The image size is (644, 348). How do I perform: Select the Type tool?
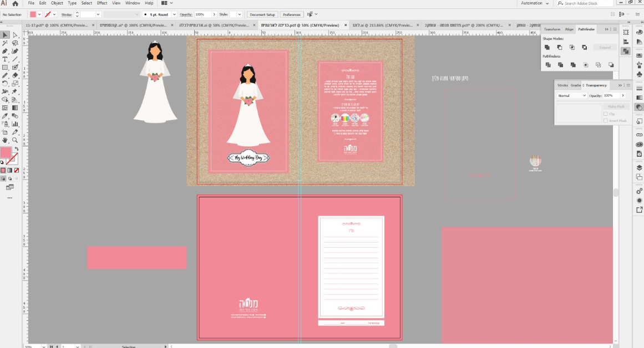(x=5, y=59)
